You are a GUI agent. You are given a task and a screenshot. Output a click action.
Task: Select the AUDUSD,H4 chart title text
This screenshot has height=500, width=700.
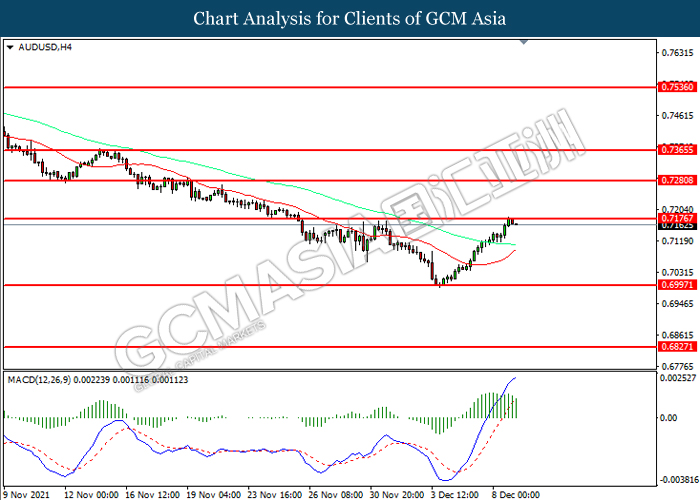click(x=45, y=47)
